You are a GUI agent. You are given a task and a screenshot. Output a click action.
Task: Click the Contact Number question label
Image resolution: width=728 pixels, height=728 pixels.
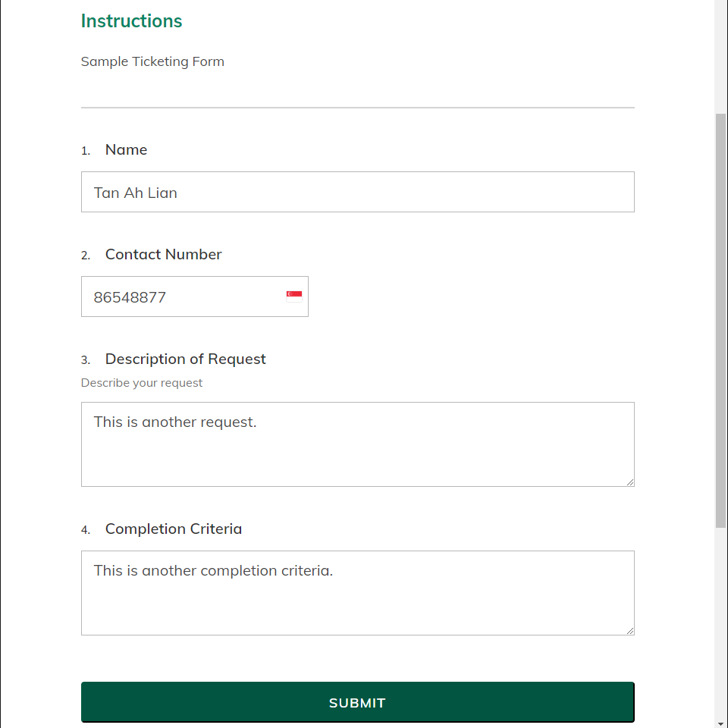(x=164, y=255)
